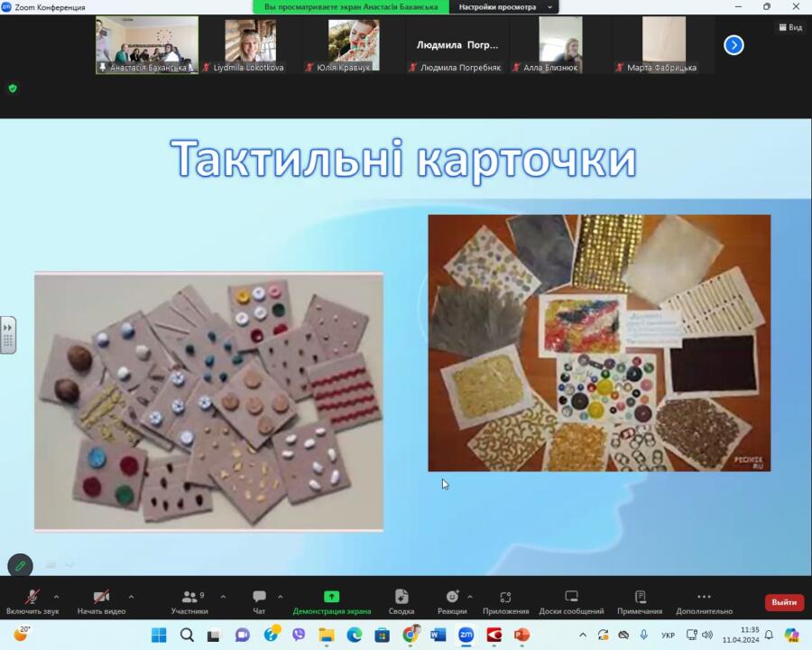Image resolution: width=812 pixels, height=650 pixels.
Task: Start Демонстрация экрана screen share
Action: [331, 602]
